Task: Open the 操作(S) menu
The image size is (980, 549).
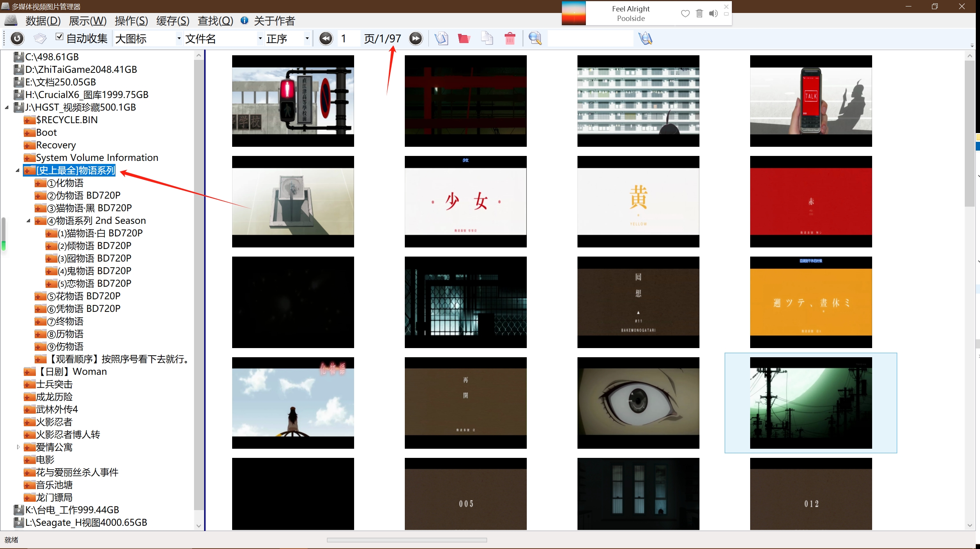Action: click(132, 21)
